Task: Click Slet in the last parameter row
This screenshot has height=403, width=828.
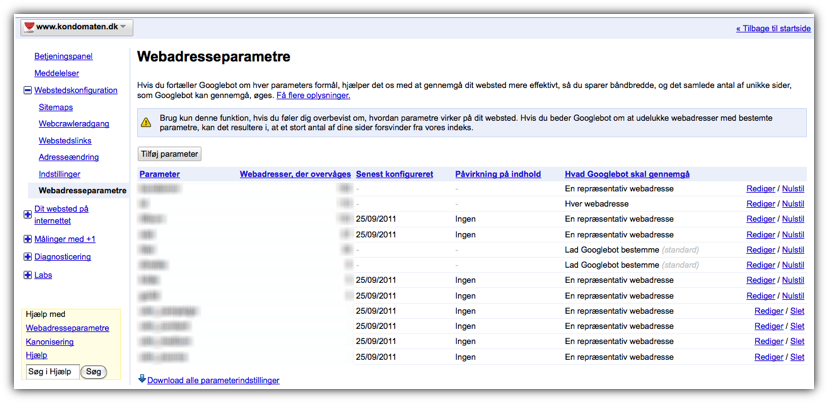Action: (x=797, y=357)
